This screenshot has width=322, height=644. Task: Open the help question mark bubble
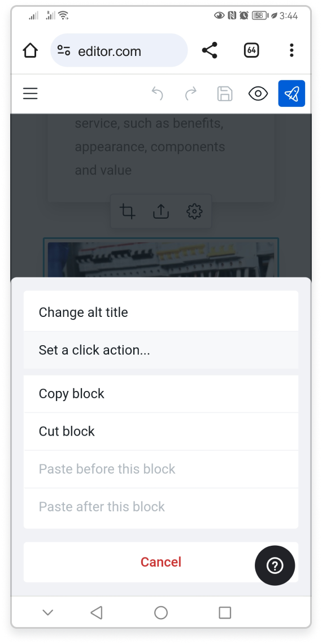click(275, 565)
